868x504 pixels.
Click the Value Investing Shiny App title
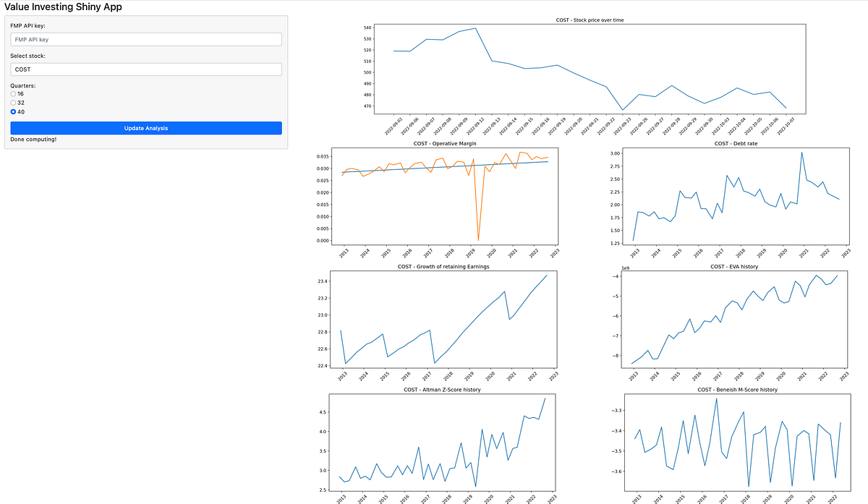(64, 7)
